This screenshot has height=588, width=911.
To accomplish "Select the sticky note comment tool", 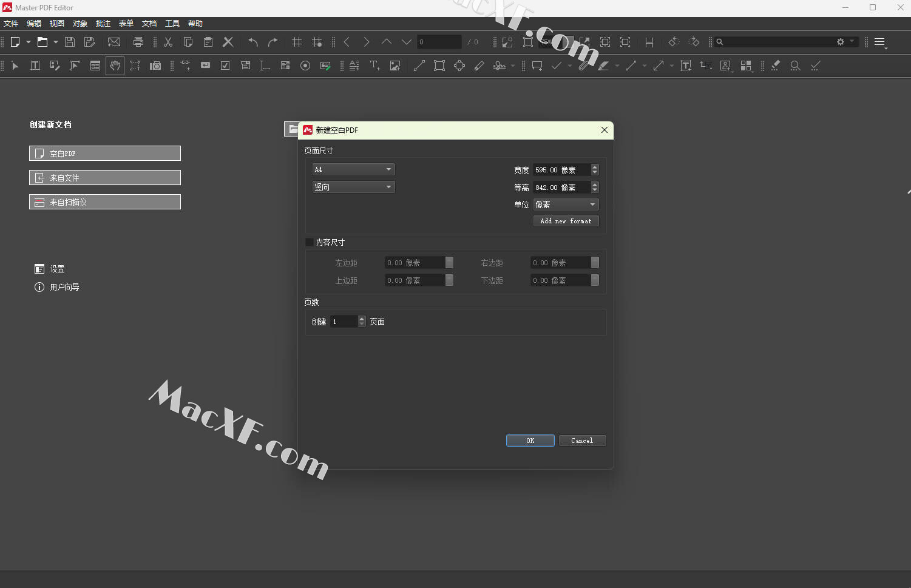I will (537, 66).
